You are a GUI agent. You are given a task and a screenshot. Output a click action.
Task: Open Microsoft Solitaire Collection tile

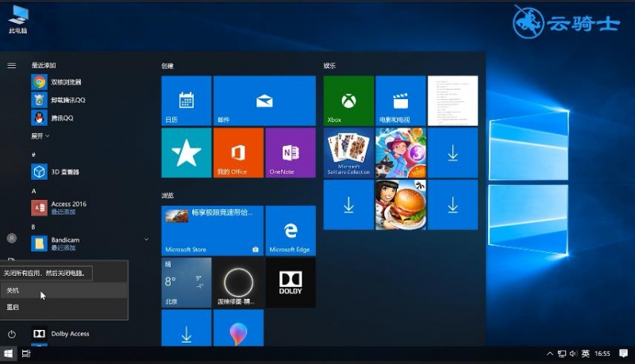coord(348,153)
